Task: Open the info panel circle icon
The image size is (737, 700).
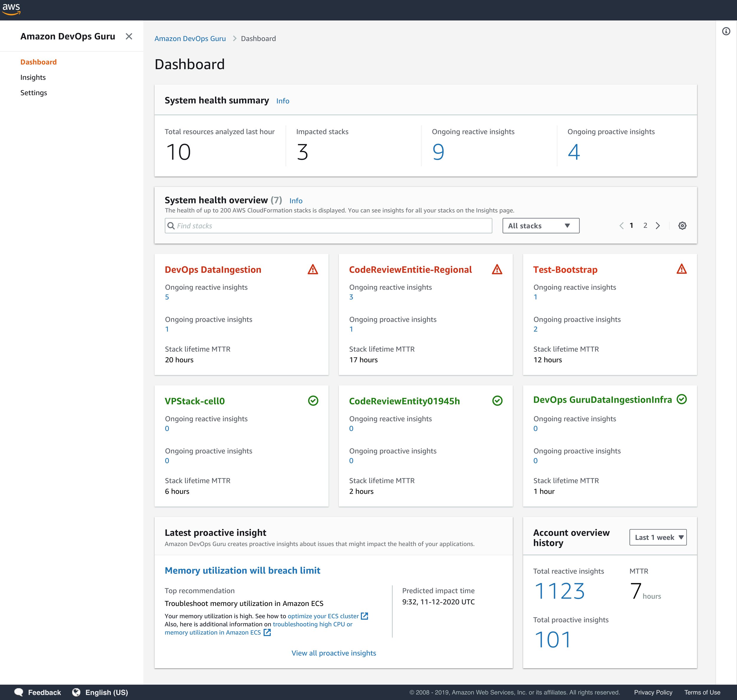Action: coord(726,31)
